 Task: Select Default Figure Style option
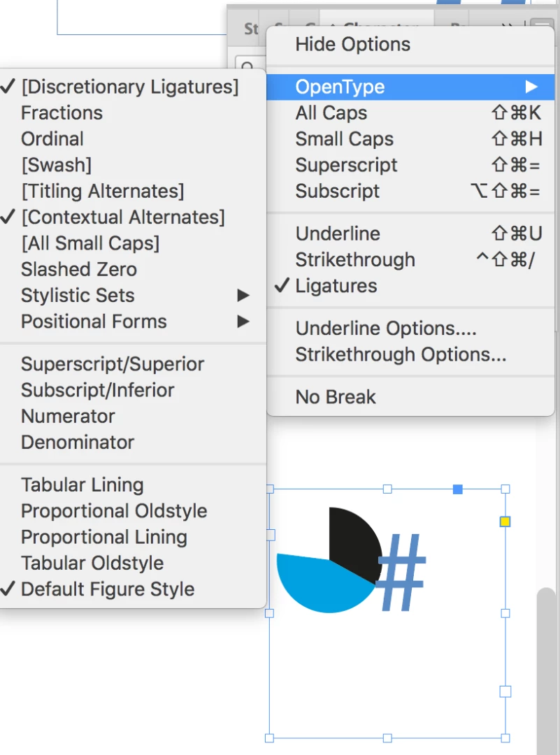[x=108, y=589]
